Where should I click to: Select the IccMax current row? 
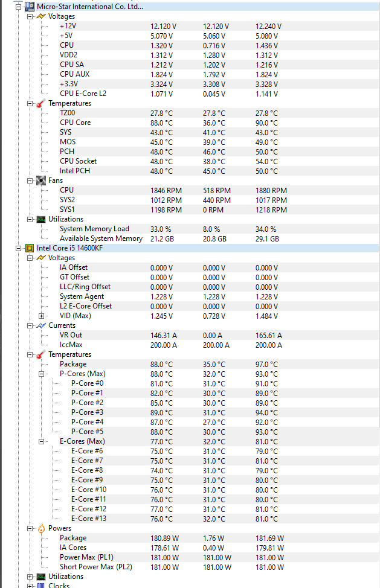coord(218,345)
